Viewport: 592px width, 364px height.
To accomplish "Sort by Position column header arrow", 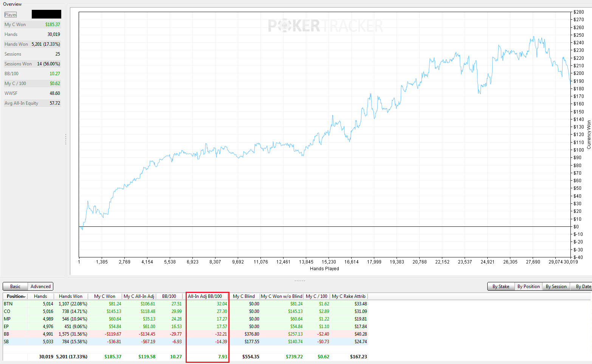I will point(25,297).
